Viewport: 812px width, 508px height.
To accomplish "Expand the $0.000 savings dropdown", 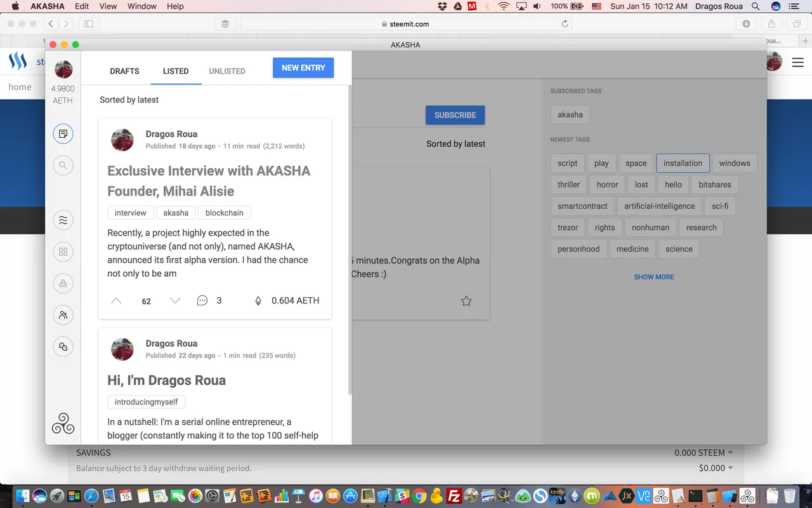I will [x=716, y=468].
